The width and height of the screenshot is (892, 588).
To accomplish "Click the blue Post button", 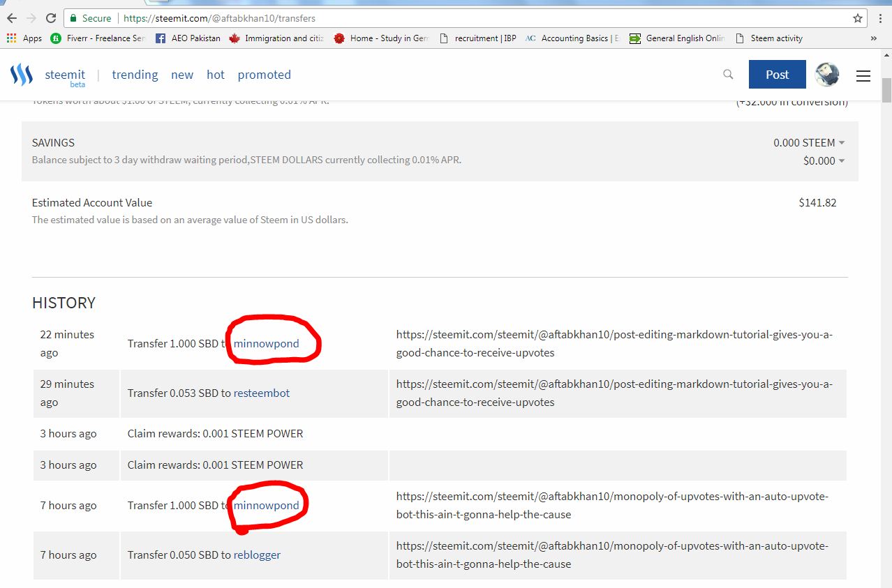I will [778, 75].
